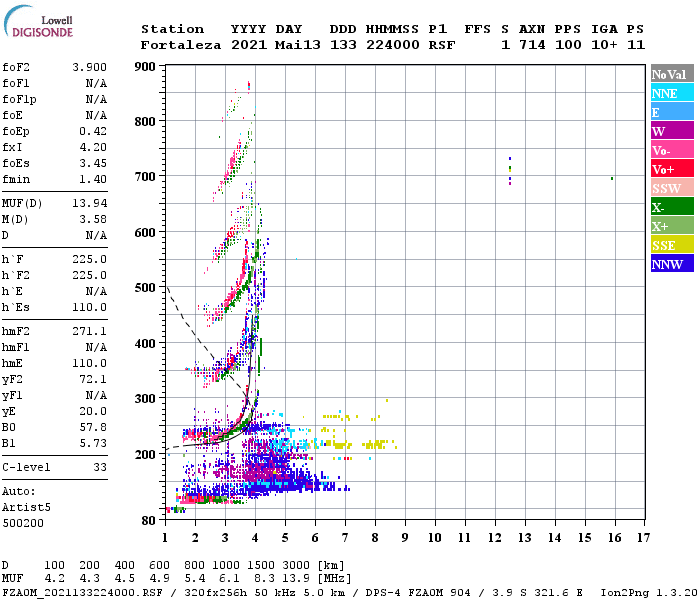Click the yF2 value 72.1
Screen dimensions: 700x600
tap(93, 379)
